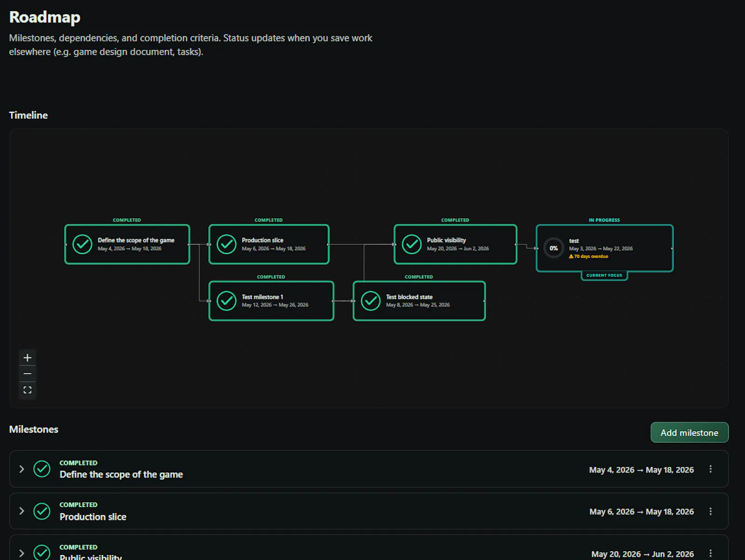745x560 pixels.
Task: Click date range May 8, 2026 → May 25, 2026
Action: [418, 305]
